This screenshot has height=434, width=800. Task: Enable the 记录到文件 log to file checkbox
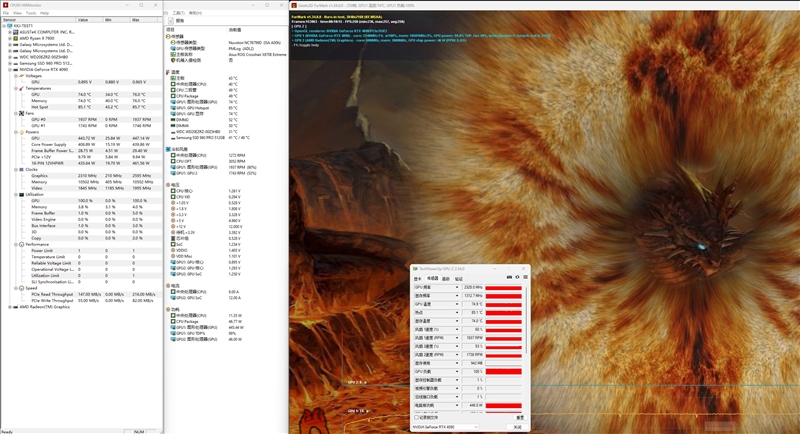tap(416, 417)
